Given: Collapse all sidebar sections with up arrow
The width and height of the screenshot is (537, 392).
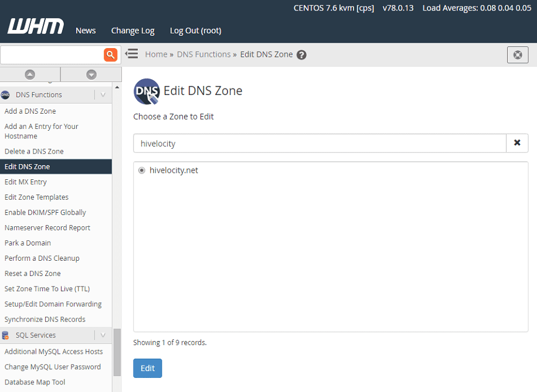Looking at the screenshot, I should 30,74.
